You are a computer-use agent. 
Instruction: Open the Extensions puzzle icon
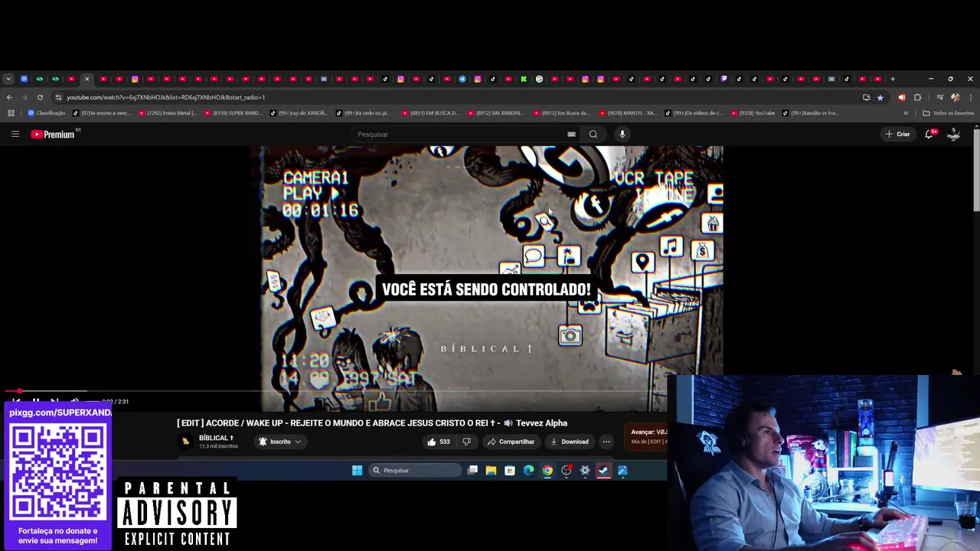[917, 97]
